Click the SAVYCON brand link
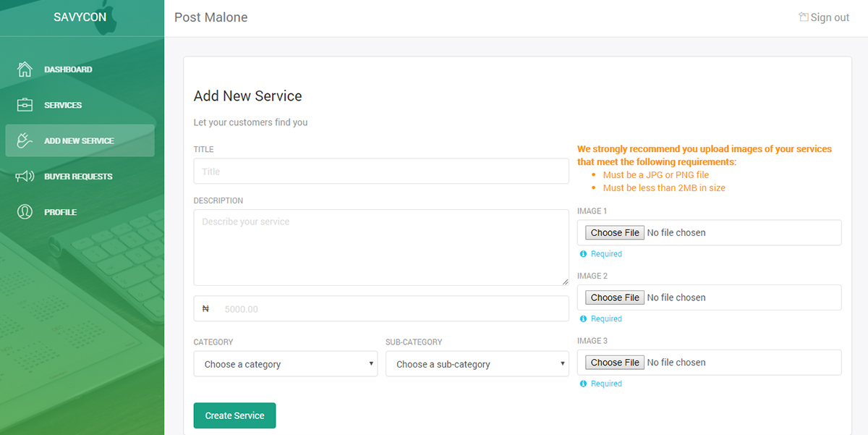The width and height of the screenshot is (868, 435). [80, 17]
